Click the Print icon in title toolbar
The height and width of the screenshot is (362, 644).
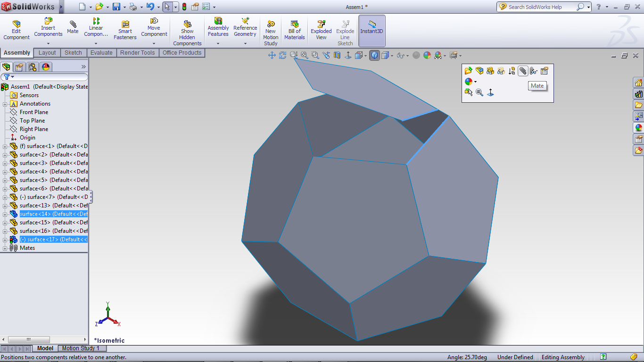point(133,7)
